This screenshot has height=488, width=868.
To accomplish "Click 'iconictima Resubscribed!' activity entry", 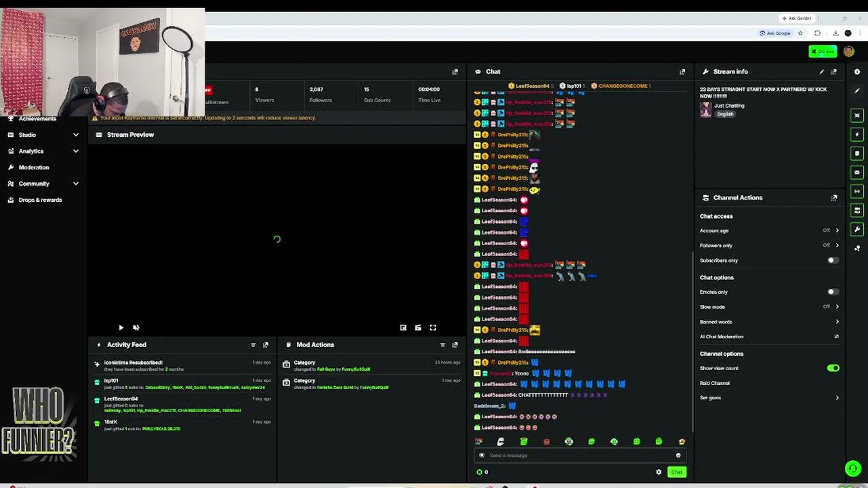I will pyautogui.click(x=183, y=366).
